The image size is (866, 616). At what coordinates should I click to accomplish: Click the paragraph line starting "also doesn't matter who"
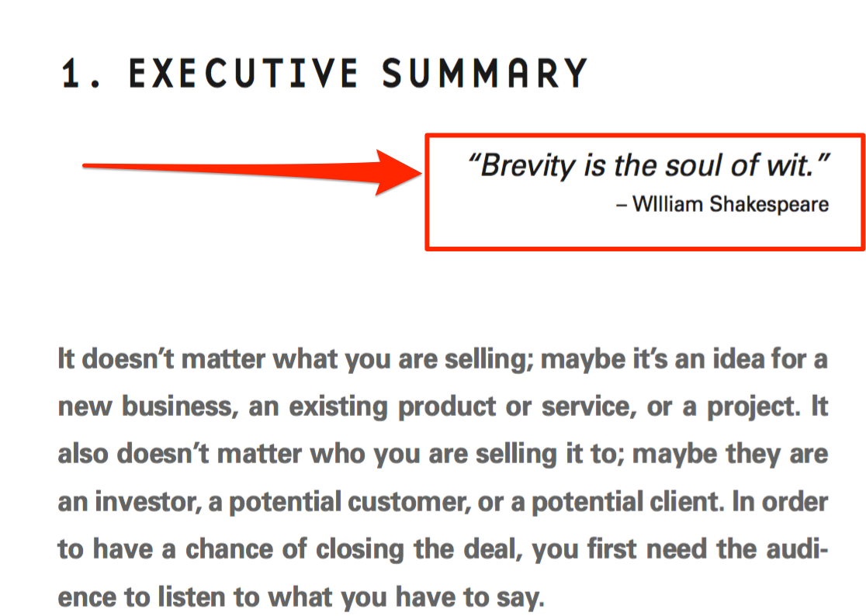point(442,455)
